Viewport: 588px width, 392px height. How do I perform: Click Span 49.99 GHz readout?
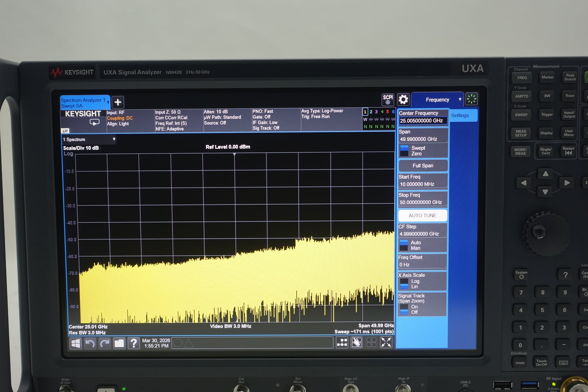click(x=376, y=325)
